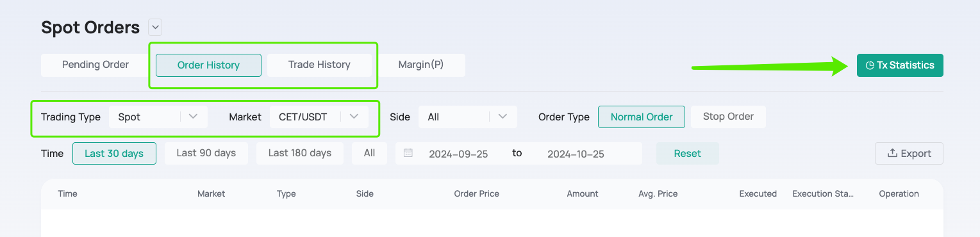The height and width of the screenshot is (237, 980).
Task: Expand the Trading Type Spot dropdown
Action: pos(158,117)
